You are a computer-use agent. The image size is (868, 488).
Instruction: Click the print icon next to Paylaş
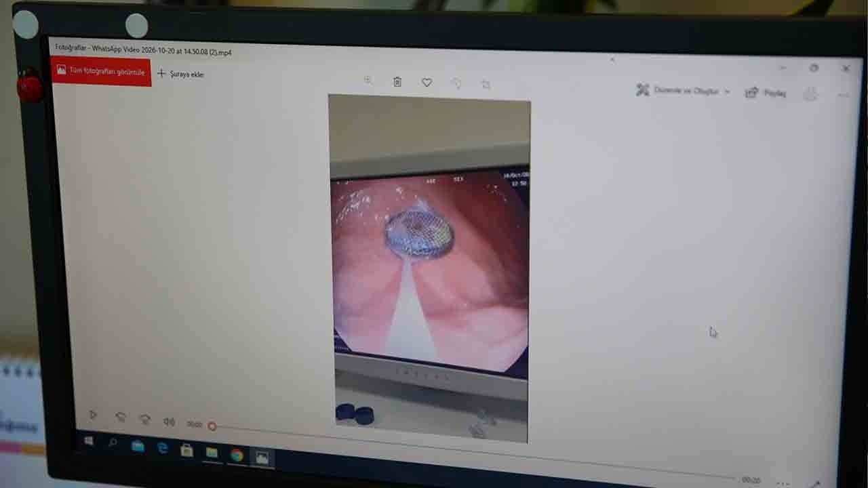pos(810,94)
